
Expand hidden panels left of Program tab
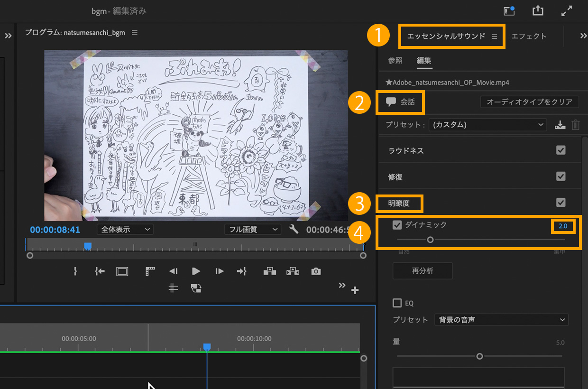(8, 36)
